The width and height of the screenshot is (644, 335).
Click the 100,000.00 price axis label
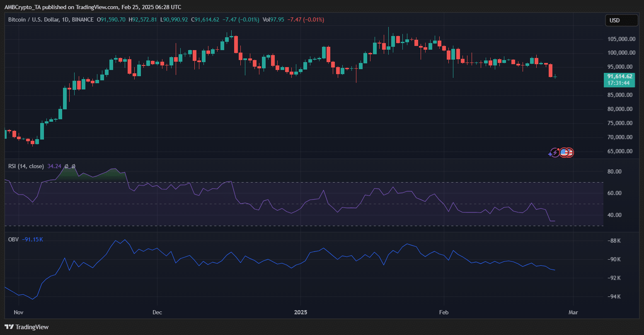point(620,53)
